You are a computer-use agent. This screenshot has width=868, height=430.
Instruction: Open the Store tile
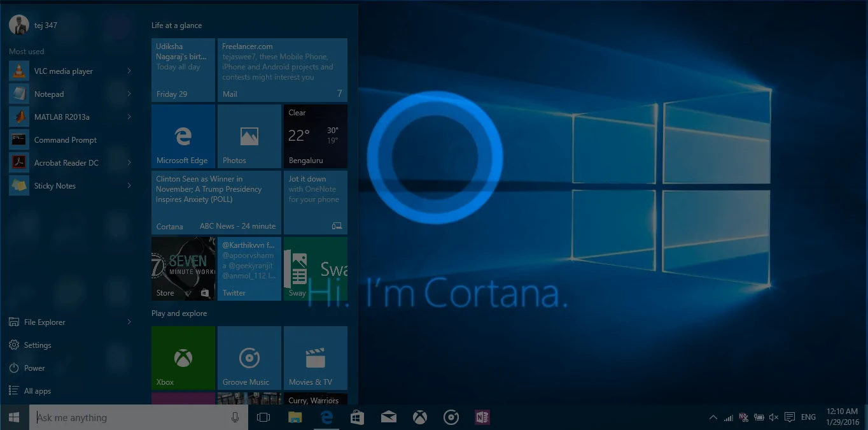click(x=183, y=269)
